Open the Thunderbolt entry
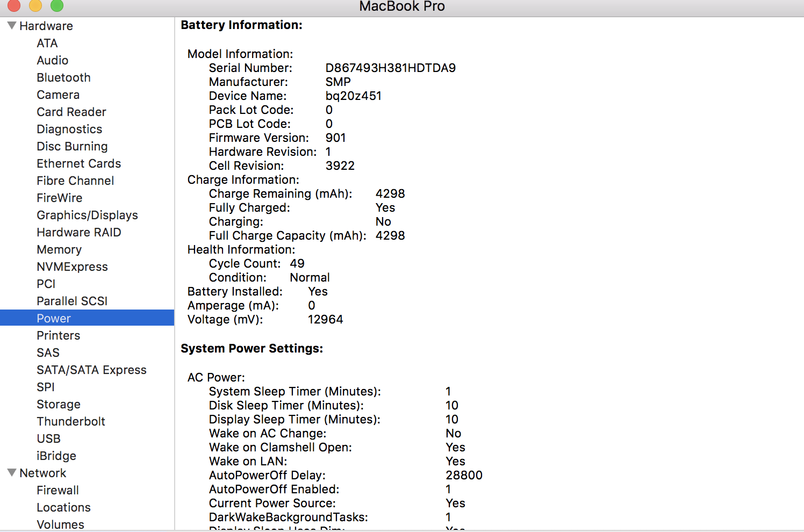 point(71,421)
